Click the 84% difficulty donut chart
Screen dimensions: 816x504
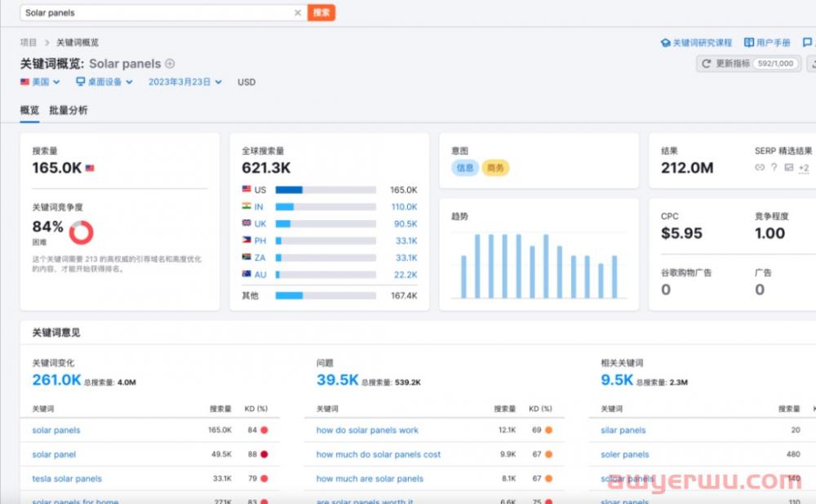point(81,232)
